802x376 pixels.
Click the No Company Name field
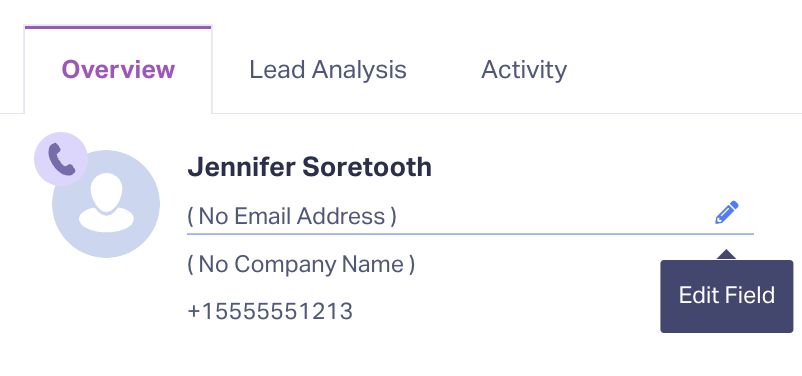click(301, 264)
